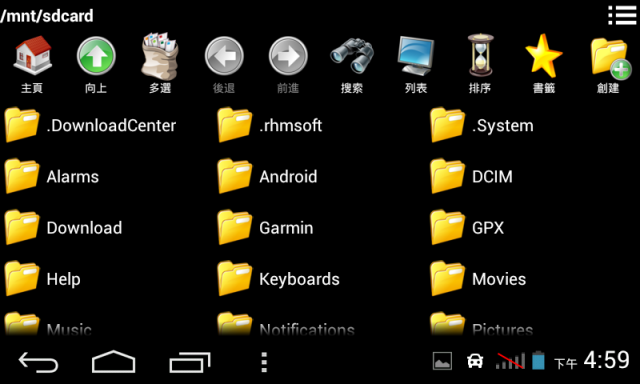640x384 pixels.
Task: Tap the signal strength indicator
Action: (510, 361)
